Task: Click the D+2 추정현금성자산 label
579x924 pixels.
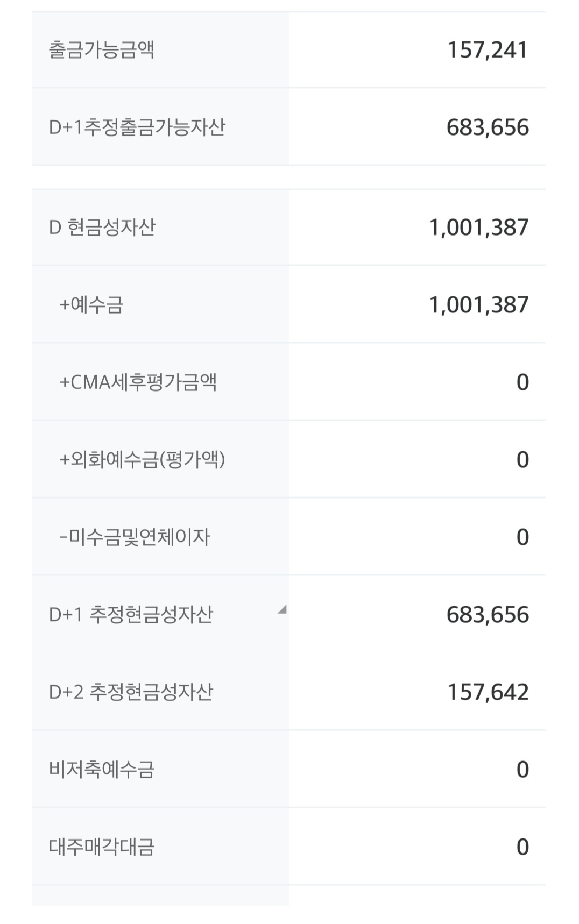Action: coord(131,692)
